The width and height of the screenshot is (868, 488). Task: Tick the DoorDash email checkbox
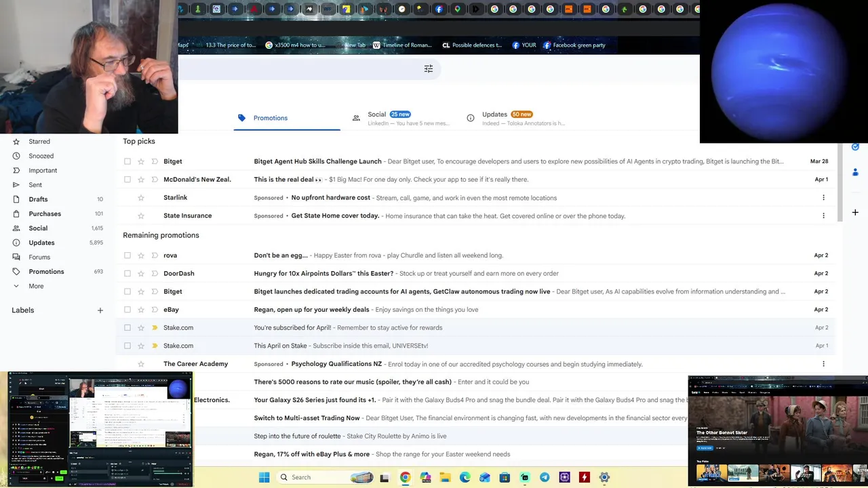coord(127,273)
